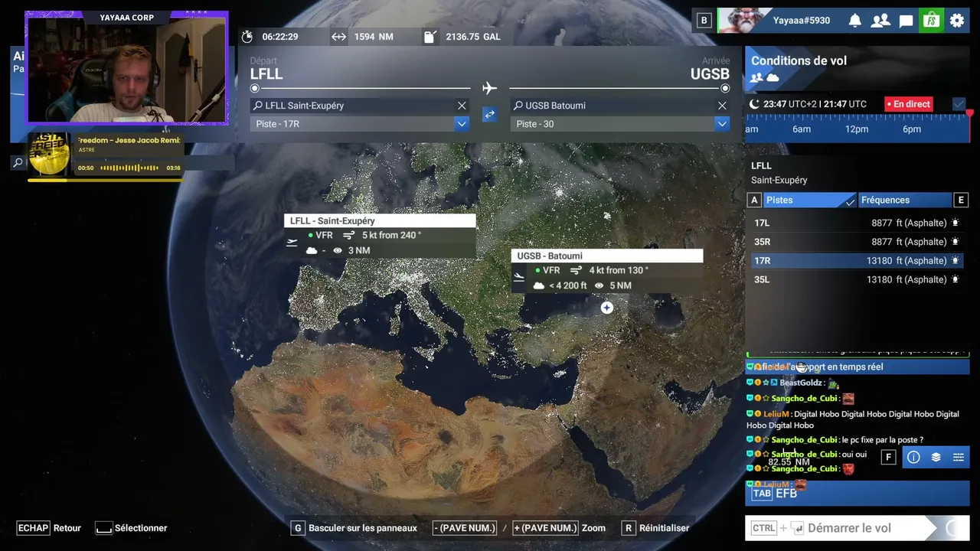980x551 pixels.
Task: Click the plus PAVE NUM. zoom-in key
Action: click(x=544, y=528)
